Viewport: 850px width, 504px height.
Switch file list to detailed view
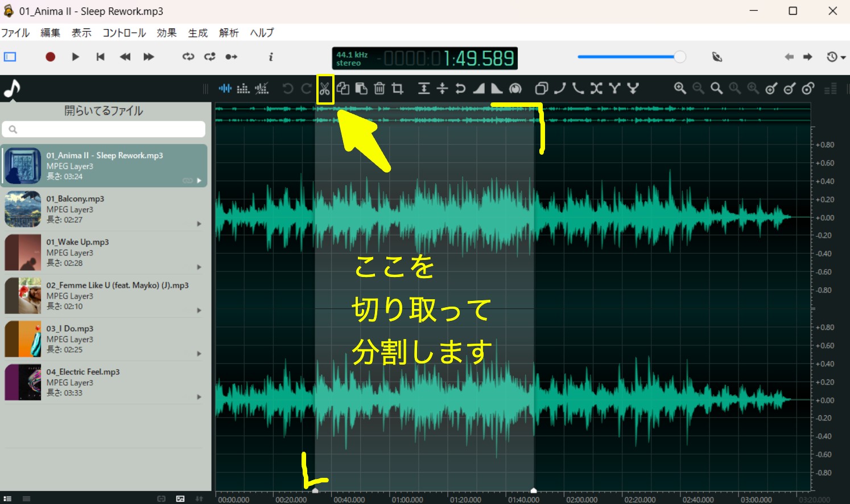point(7,499)
